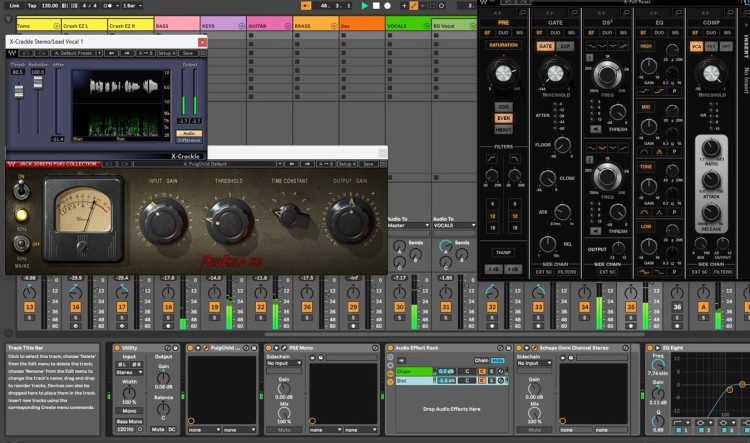Toggle the orange Follow button in transport

(306, 6)
